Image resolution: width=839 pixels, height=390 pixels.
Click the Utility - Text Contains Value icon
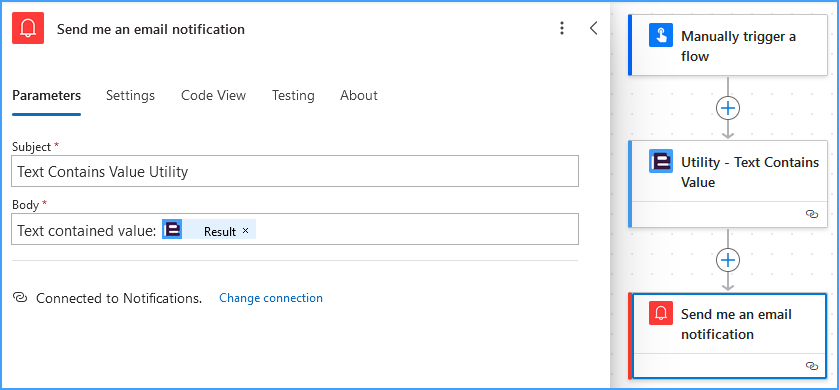pos(661,161)
